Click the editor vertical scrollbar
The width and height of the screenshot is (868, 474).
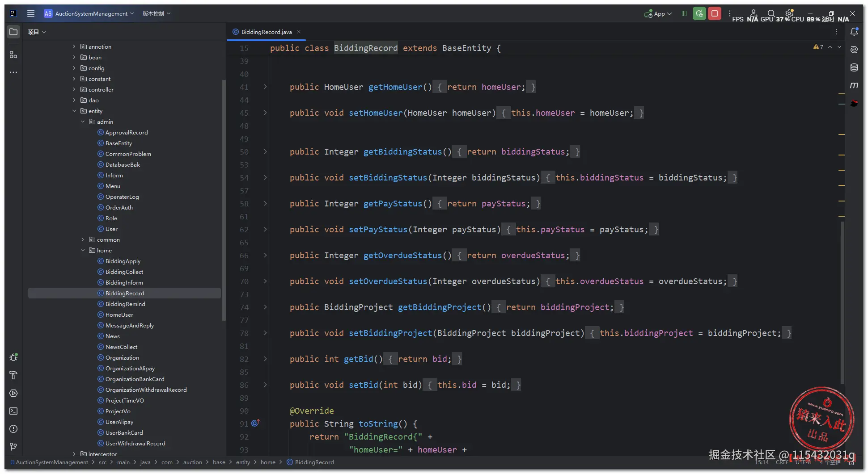click(843, 302)
